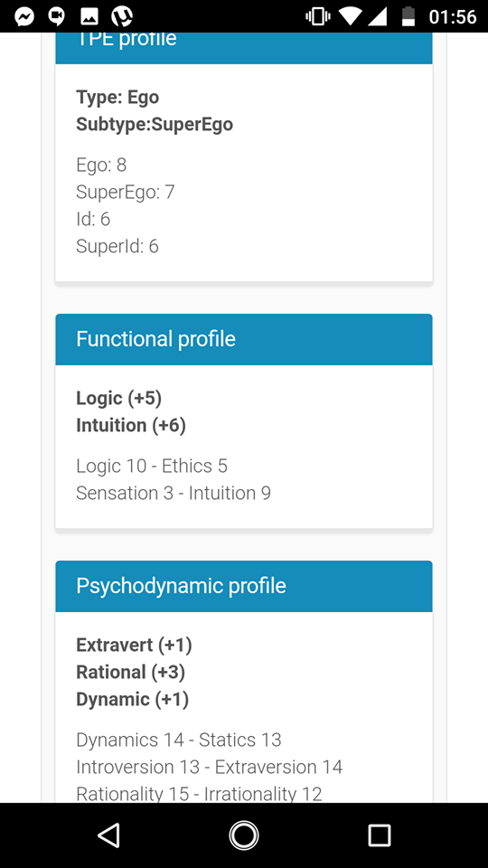The image size is (488, 868).
Task: Tap the Logic 10 - Ethics 5 line
Action: click(x=152, y=467)
